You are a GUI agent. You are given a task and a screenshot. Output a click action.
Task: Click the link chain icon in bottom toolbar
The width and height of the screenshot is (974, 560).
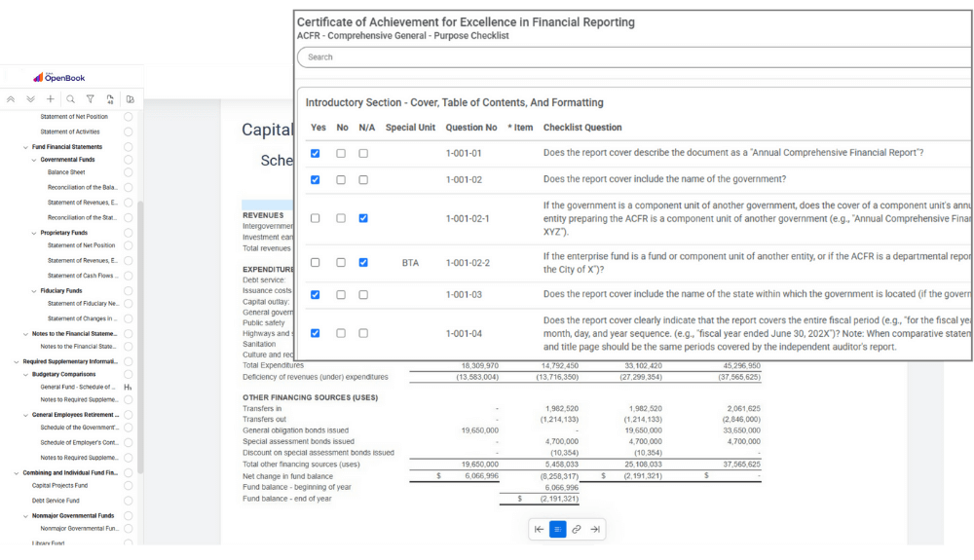pos(577,530)
